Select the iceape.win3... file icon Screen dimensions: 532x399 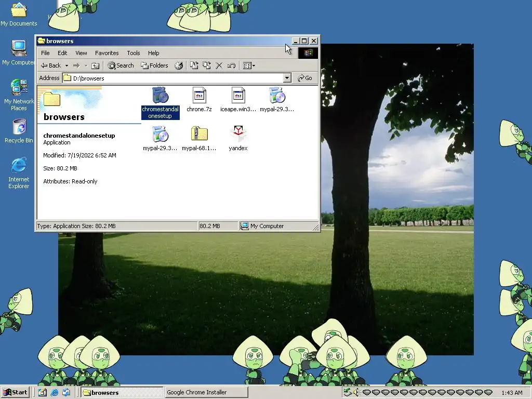[x=238, y=96]
